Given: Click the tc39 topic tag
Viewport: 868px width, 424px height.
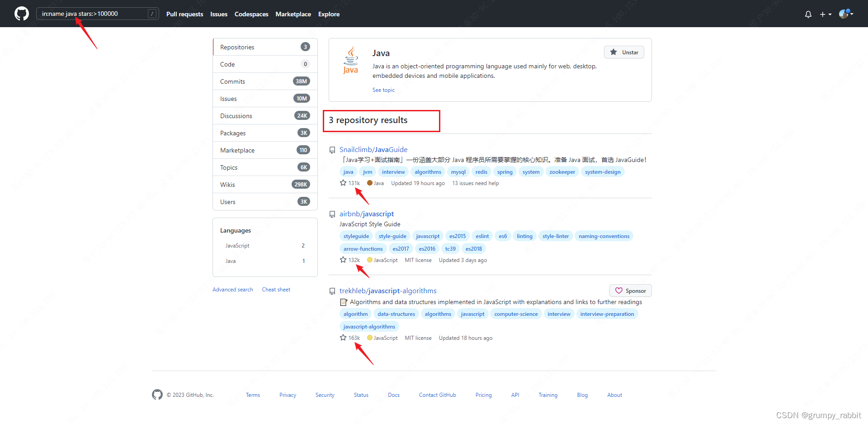Looking at the screenshot, I should point(450,249).
